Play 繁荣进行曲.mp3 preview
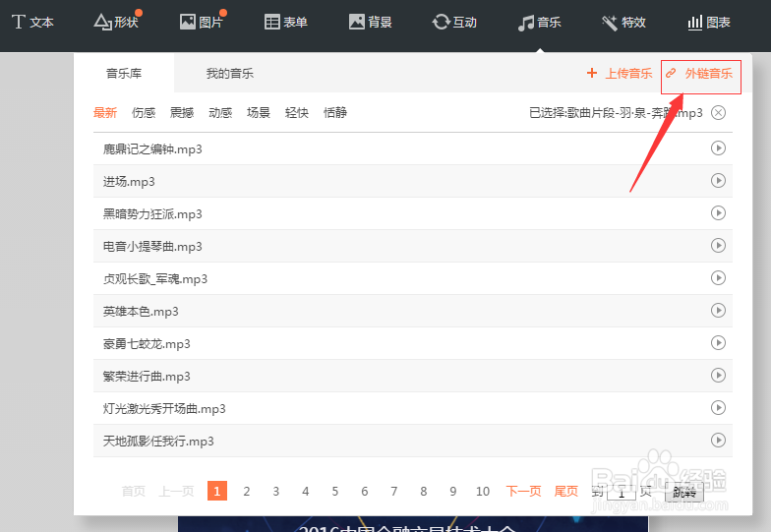 (718, 376)
